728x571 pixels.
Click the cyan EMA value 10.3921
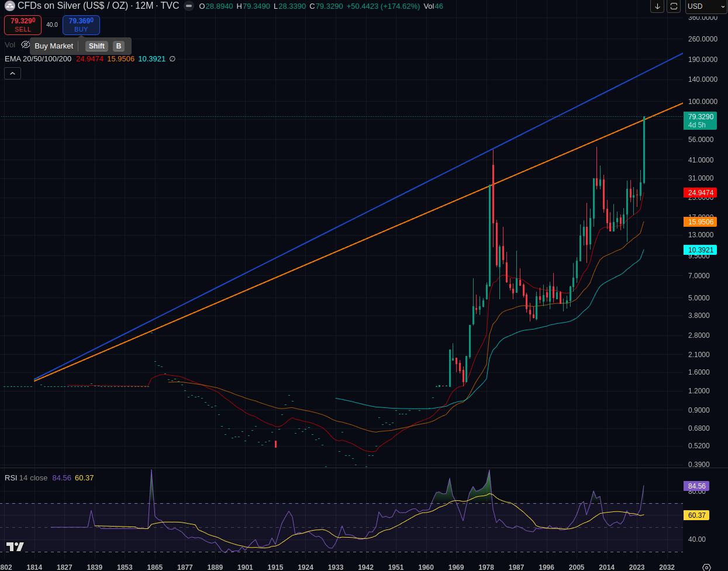coord(152,59)
